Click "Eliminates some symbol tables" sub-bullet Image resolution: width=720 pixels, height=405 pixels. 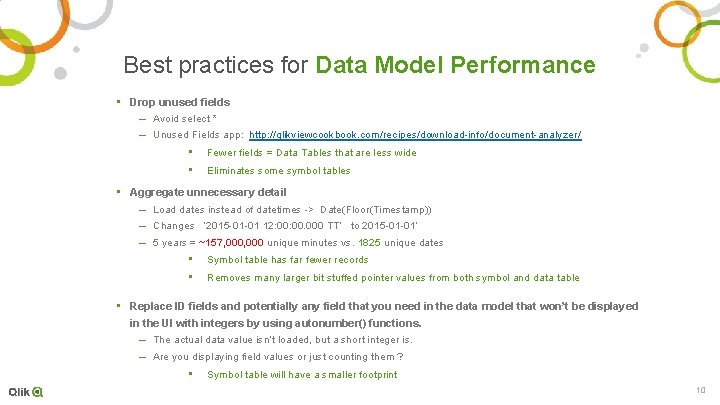click(x=278, y=171)
